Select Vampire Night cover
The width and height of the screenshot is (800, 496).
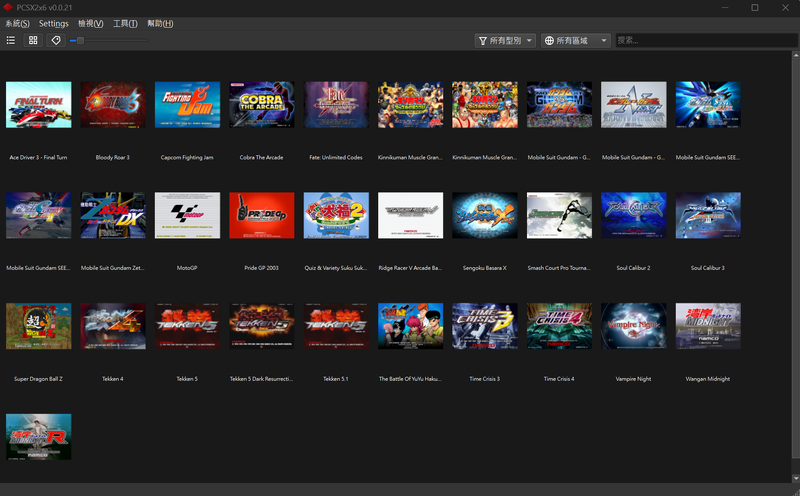pos(633,326)
